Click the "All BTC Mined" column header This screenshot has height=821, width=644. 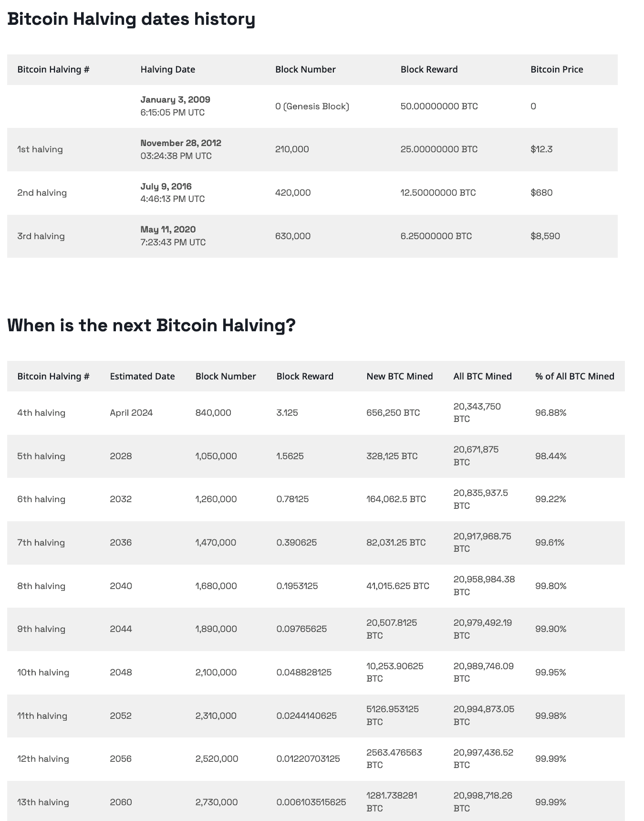(x=482, y=377)
